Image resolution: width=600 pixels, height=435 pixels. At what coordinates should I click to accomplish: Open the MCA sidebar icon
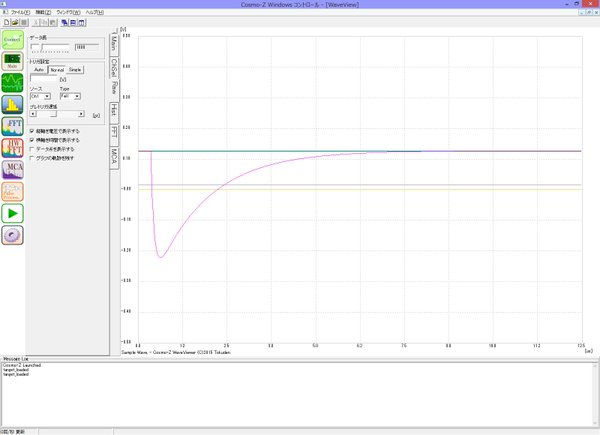tap(13, 169)
